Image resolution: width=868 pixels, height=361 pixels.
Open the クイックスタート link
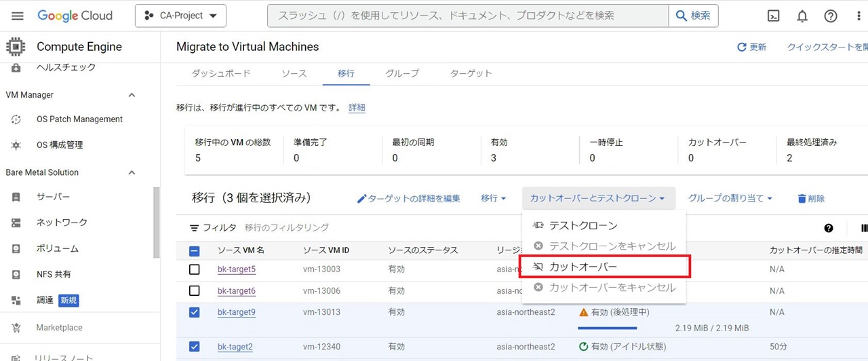[x=827, y=47]
